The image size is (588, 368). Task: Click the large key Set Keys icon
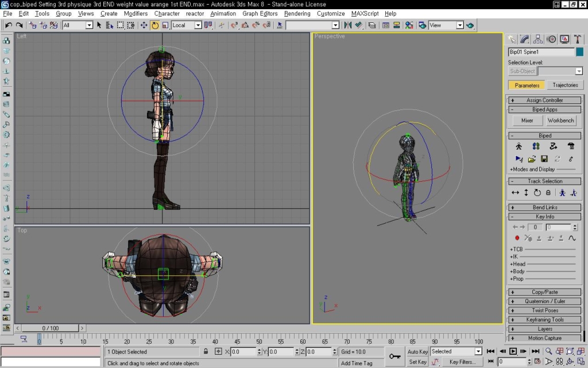coord(394,356)
